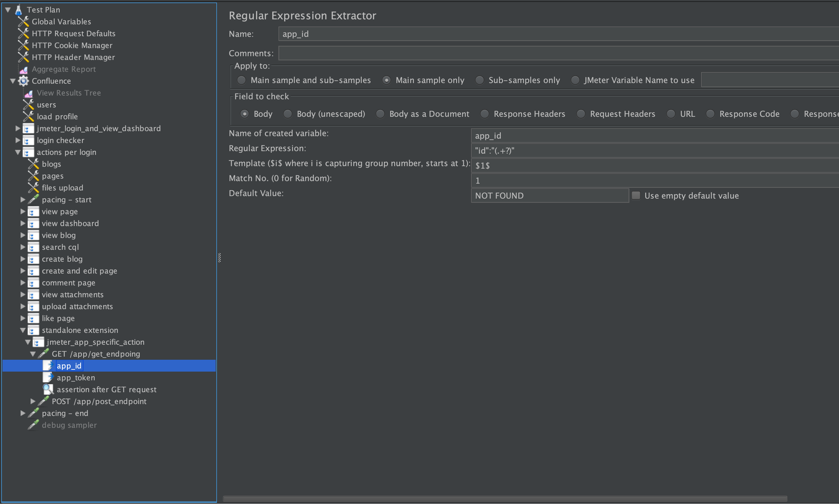Viewport: 839px width, 504px height.
Task: Click the magnifier icon on assertion after GET request
Action: [x=48, y=389]
